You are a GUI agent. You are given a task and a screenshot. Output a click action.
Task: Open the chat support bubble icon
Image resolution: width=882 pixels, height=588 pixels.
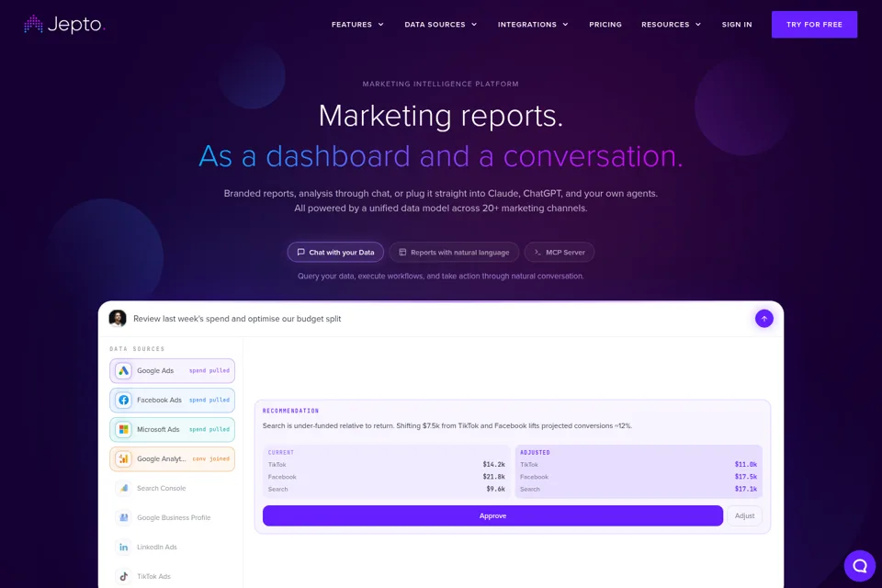pos(860,566)
